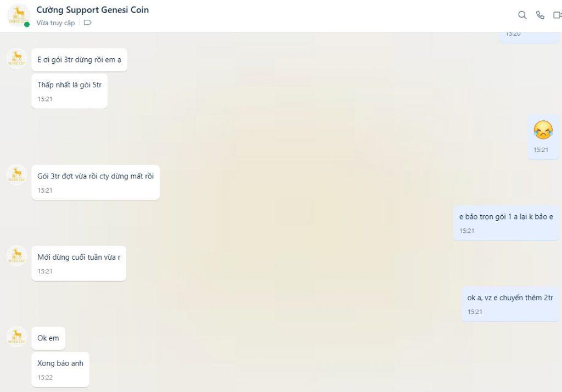
Task: Select the 'Mới dừng cuối tuần vừa r' message
Action: click(x=79, y=263)
